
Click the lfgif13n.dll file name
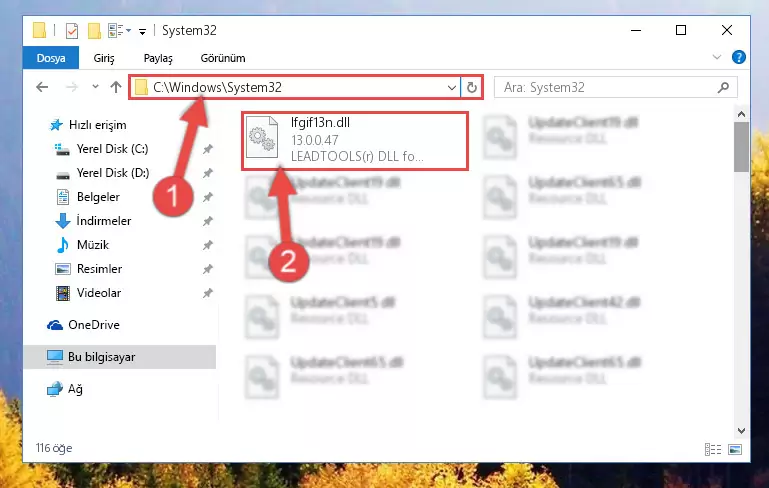pos(320,123)
